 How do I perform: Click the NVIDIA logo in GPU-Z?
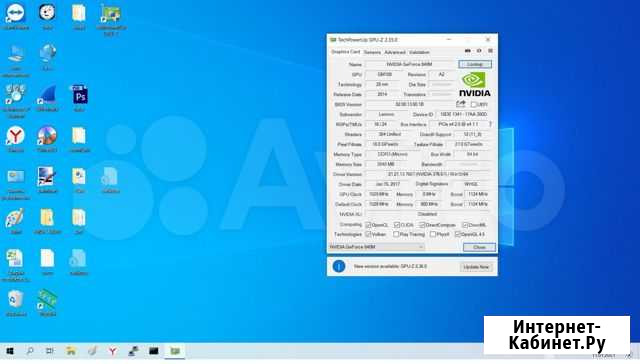coord(475,84)
